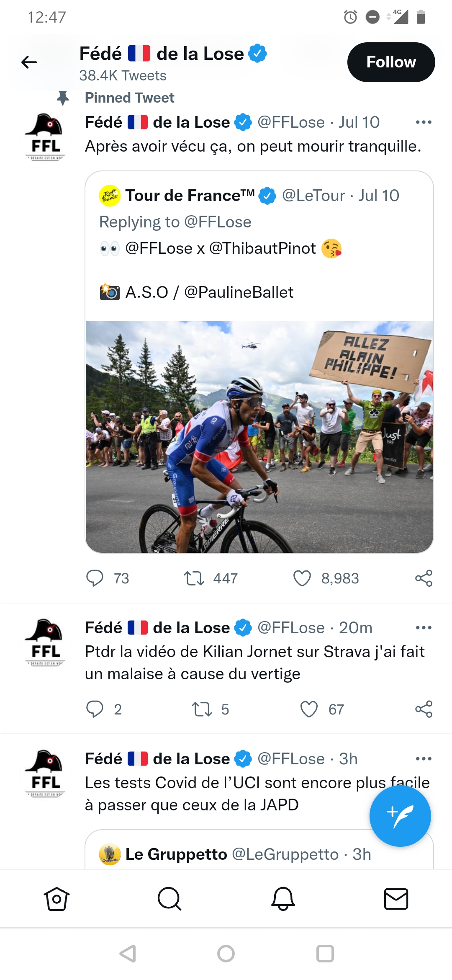
Task: Open the Notifications bell tab
Action: 283,899
